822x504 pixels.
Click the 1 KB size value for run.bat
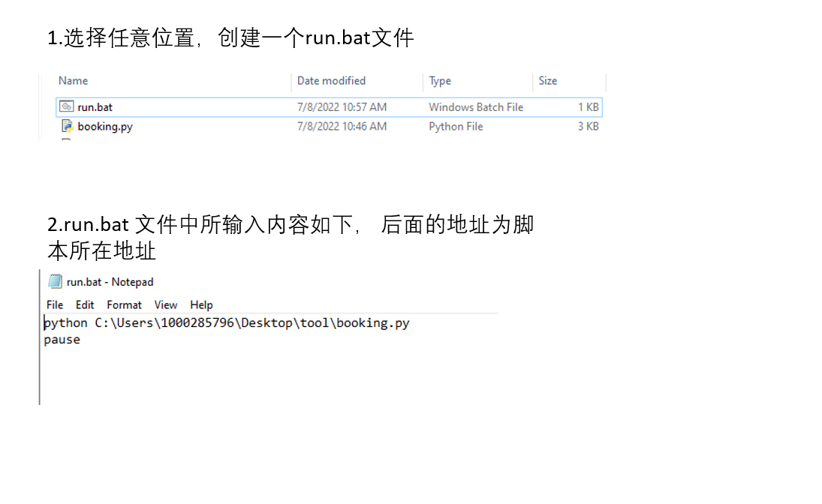click(x=588, y=106)
